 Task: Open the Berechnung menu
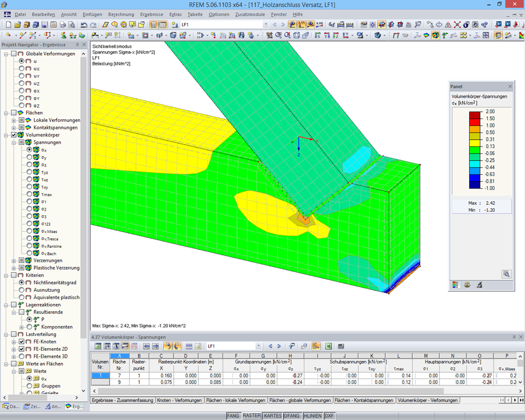pos(121,14)
